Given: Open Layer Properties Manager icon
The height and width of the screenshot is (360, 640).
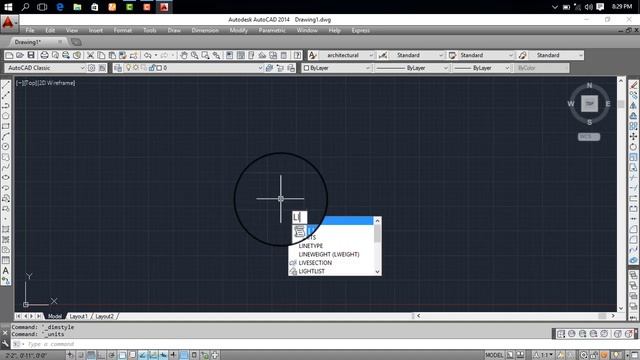Looking at the screenshot, I should [118, 68].
